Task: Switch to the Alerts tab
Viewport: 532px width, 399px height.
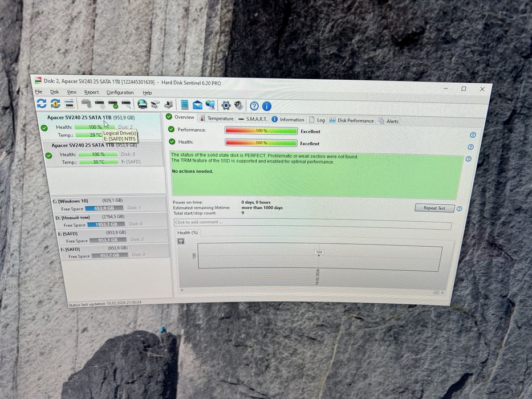Action: pos(388,121)
